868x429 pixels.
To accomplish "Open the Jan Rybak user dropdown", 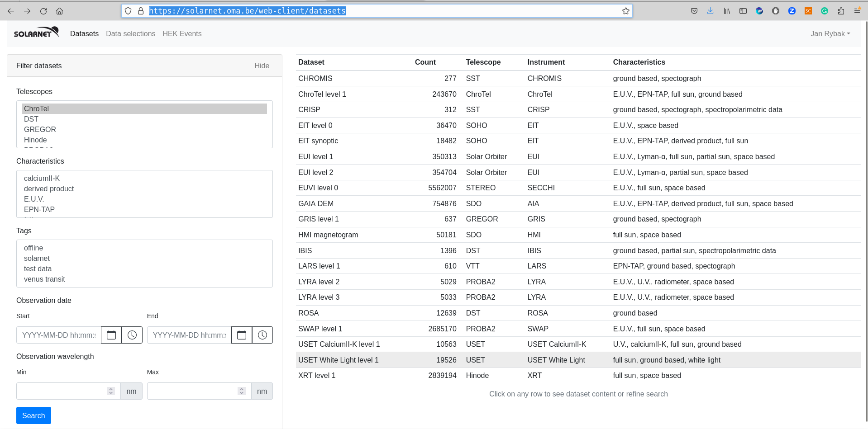I will pos(830,33).
